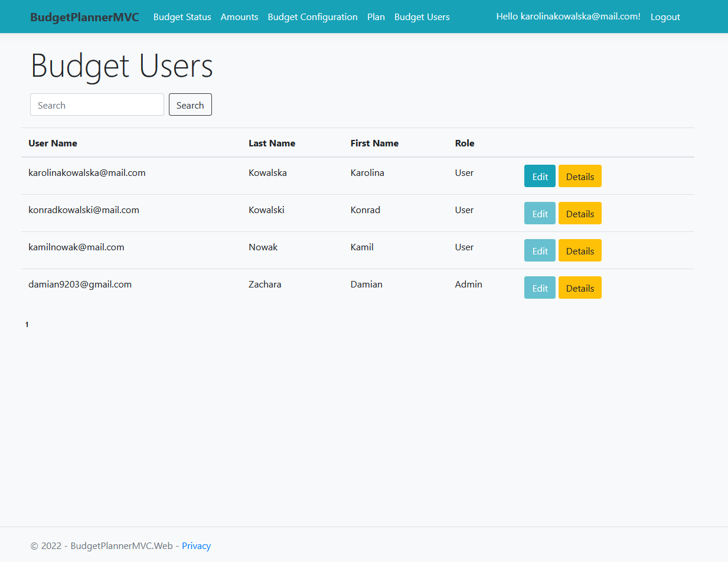Click the last name Kowalska
Screen dimensions: 728x562
(267, 173)
